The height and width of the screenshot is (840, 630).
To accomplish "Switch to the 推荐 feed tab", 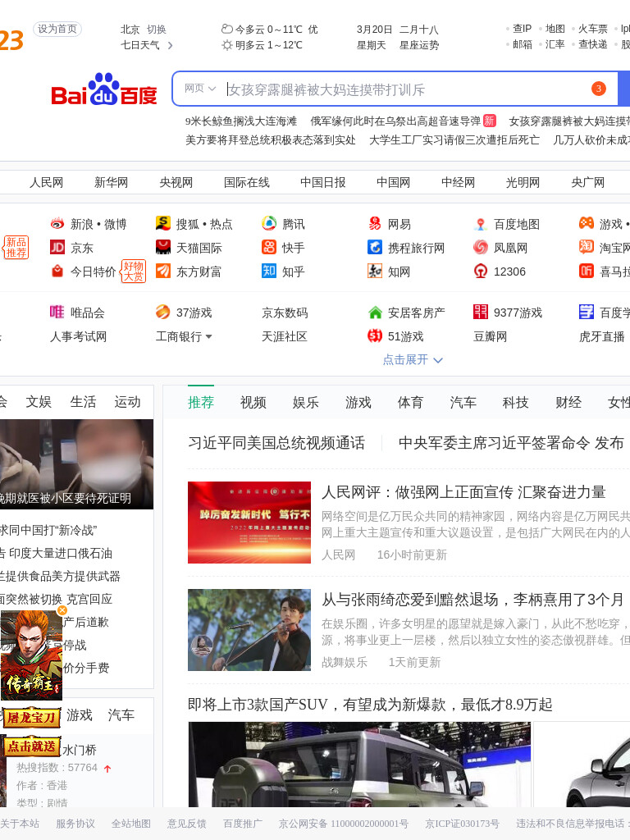I will 201,402.
